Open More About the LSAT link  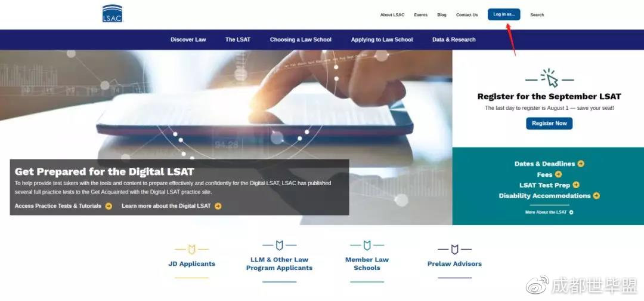click(546, 212)
